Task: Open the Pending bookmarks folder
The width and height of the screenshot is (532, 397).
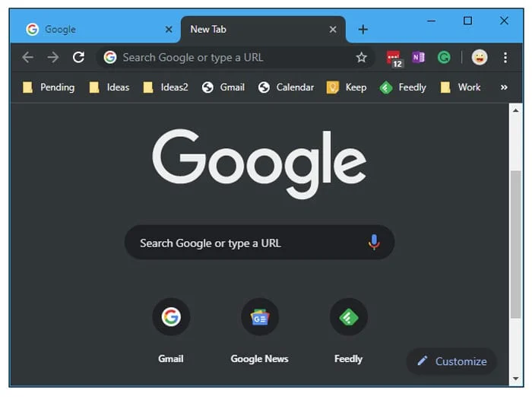Action: click(49, 87)
